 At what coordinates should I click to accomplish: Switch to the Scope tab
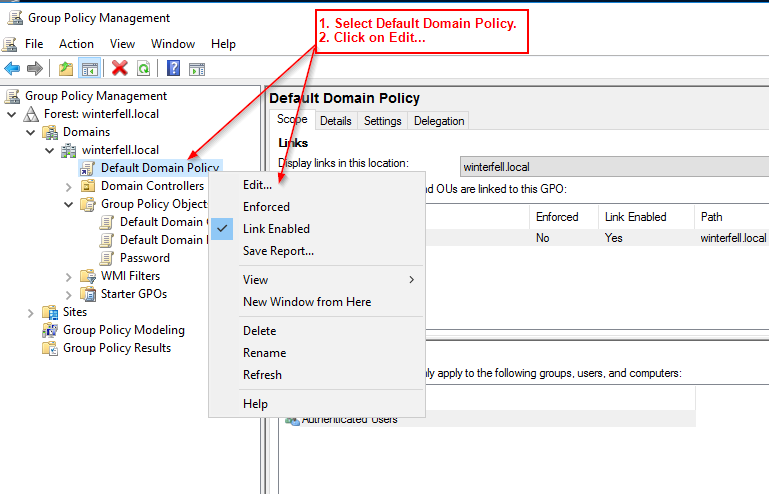(x=292, y=119)
